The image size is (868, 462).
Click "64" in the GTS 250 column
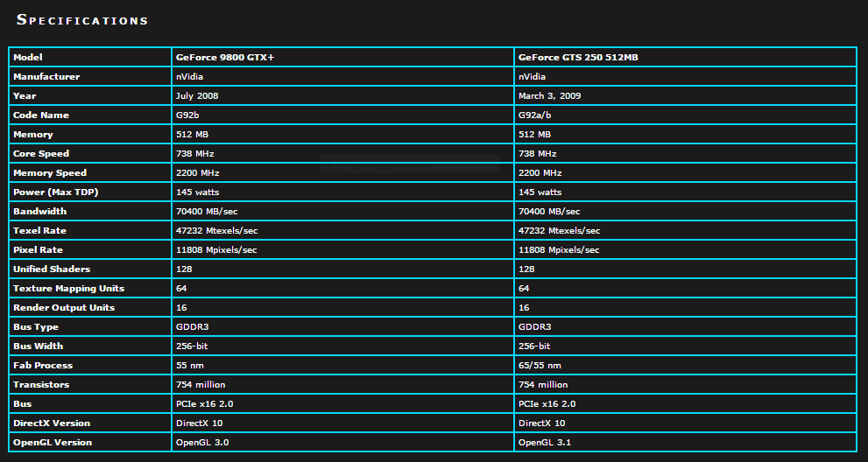524,288
